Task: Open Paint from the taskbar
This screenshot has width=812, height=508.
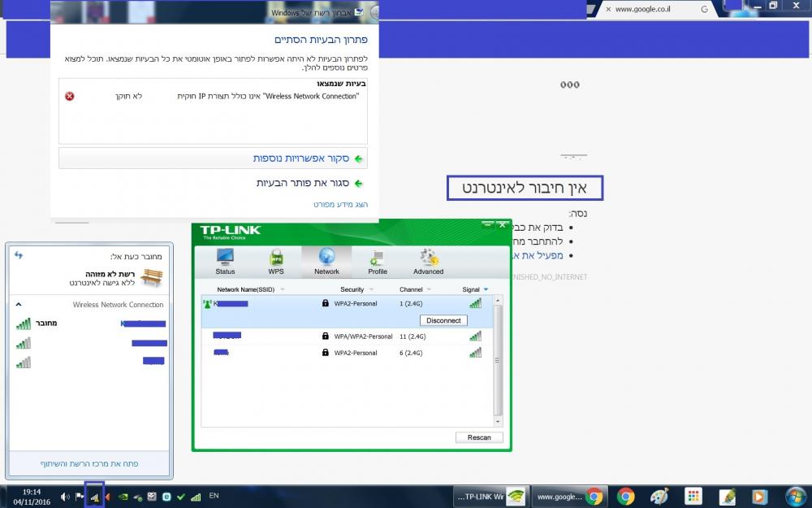Action: click(x=659, y=497)
